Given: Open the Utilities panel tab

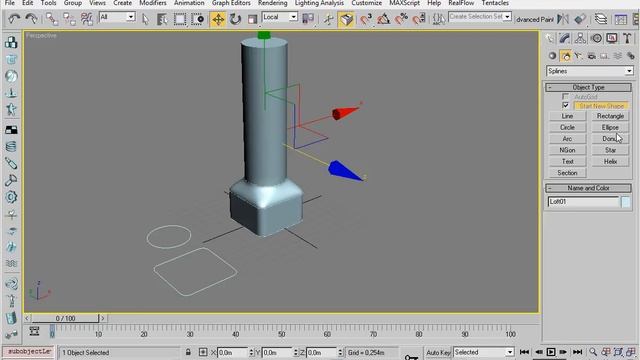Looking at the screenshot, I should pos(627,38).
